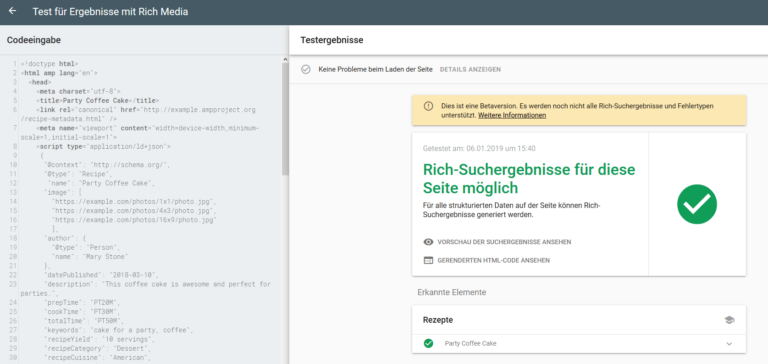Click the Testergebnisse heading

332,40
